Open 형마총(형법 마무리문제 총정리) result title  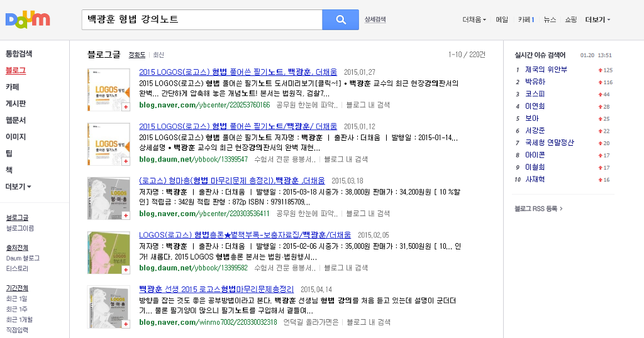231,180
